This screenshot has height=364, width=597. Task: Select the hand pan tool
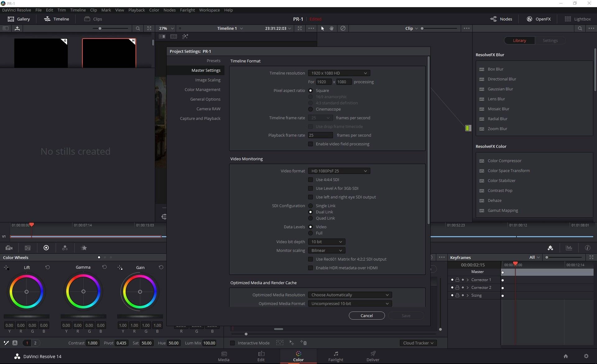pyautogui.click(x=332, y=28)
